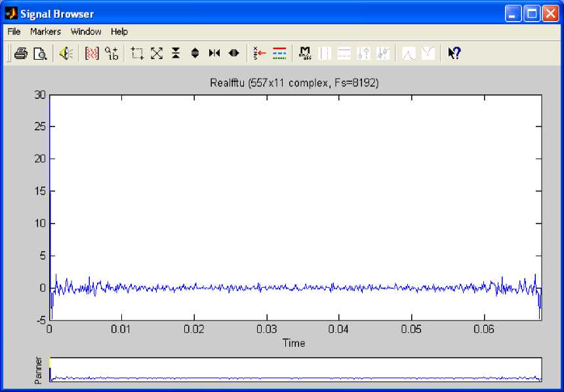Viewport: 564px width, 392px height.
Task: Click Zoom In Y with inward vertical arrows
Action: point(175,54)
